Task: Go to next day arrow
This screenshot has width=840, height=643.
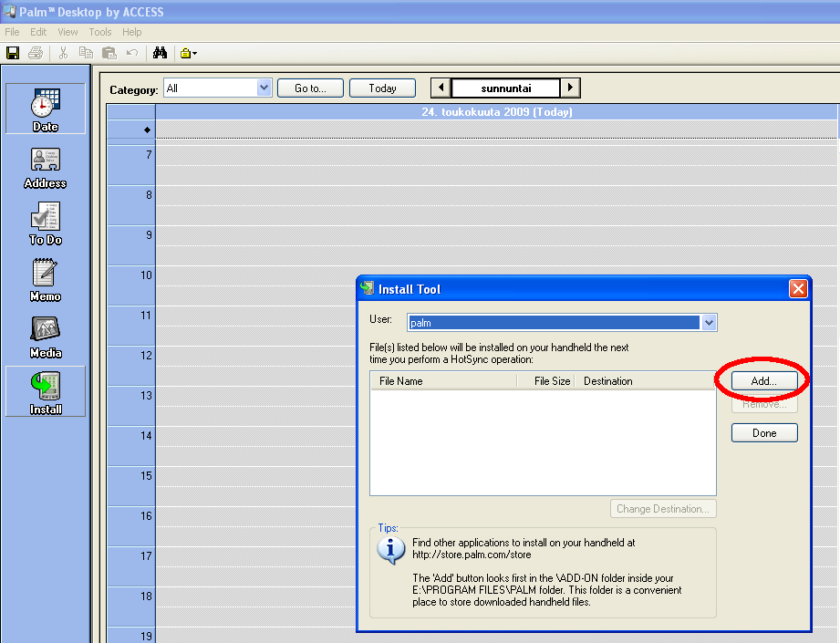Action: coord(570,88)
